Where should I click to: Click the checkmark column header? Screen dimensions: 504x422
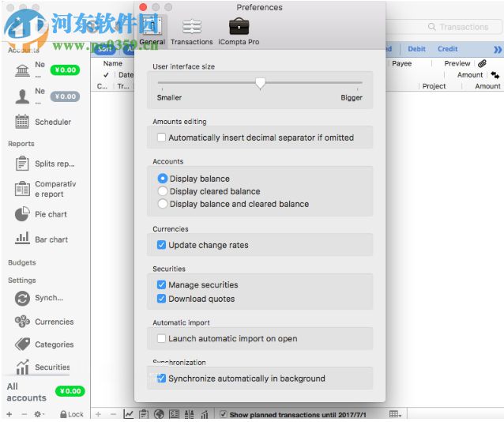(x=106, y=75)
